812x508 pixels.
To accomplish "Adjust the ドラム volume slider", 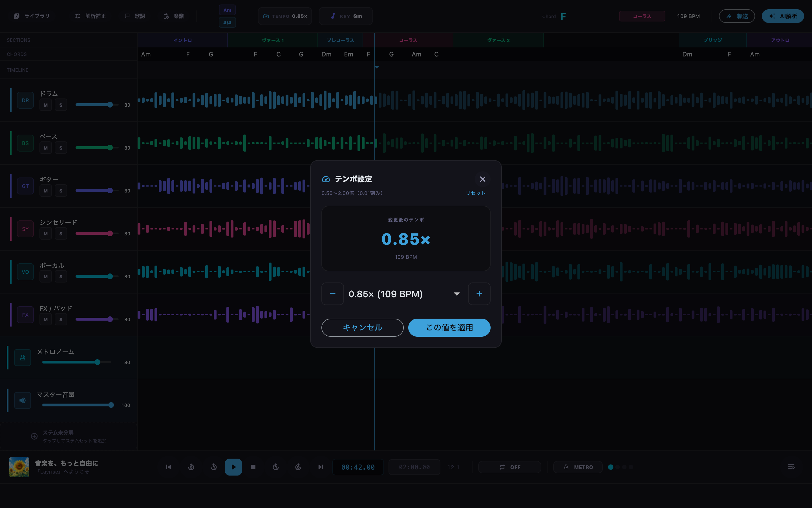I will [97, 105].
